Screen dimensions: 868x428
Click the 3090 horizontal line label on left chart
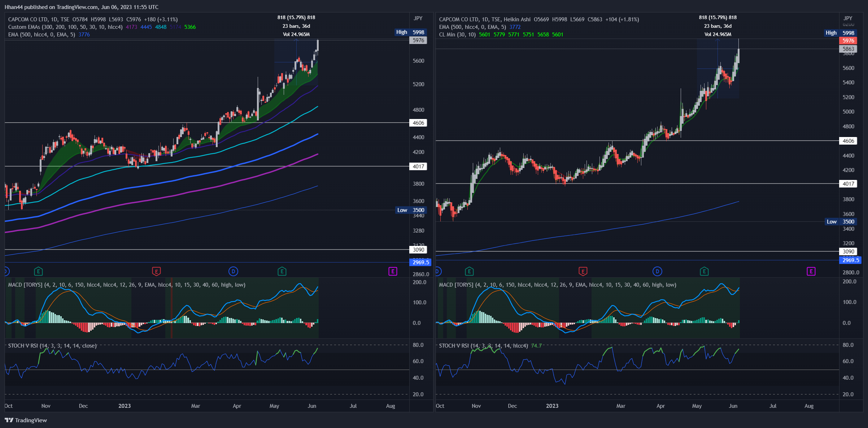point(418,250)
